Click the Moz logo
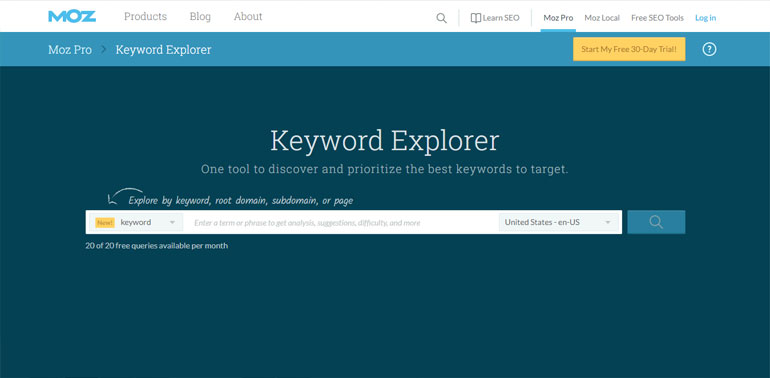The width and height of the screenshot is (770, 378). [x=72, y=16]
